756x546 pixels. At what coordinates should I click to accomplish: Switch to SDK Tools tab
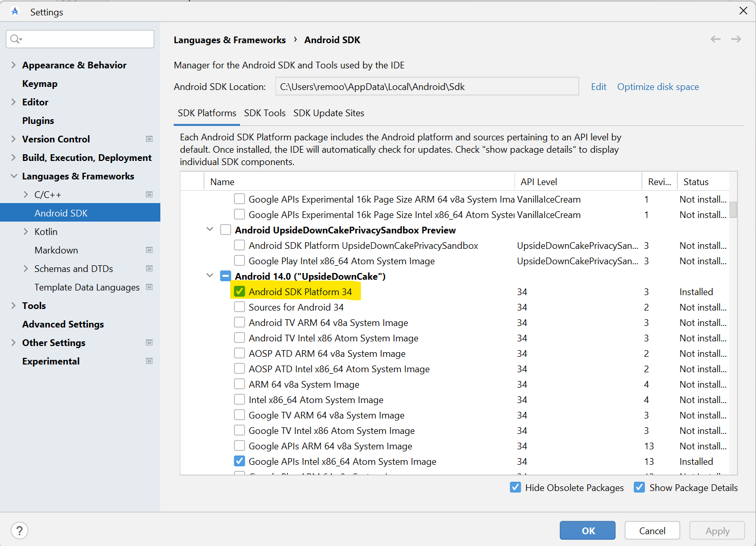[265, 113]
